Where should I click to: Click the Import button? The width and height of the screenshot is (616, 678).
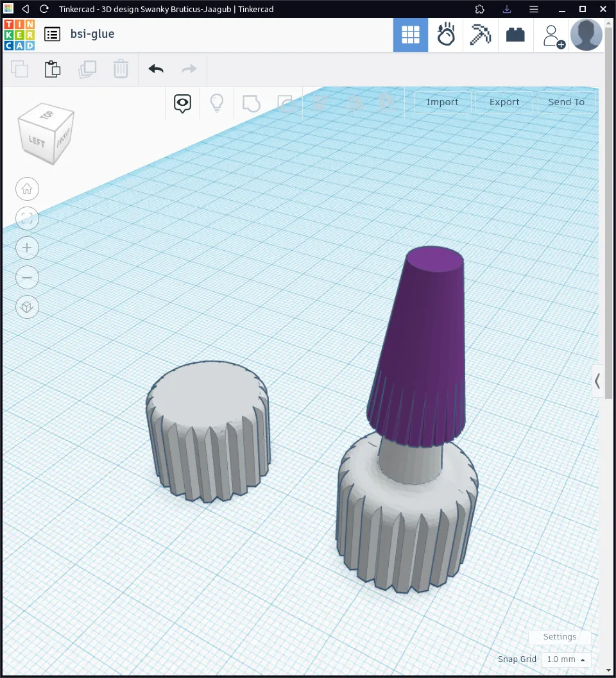tap(442, 102)
